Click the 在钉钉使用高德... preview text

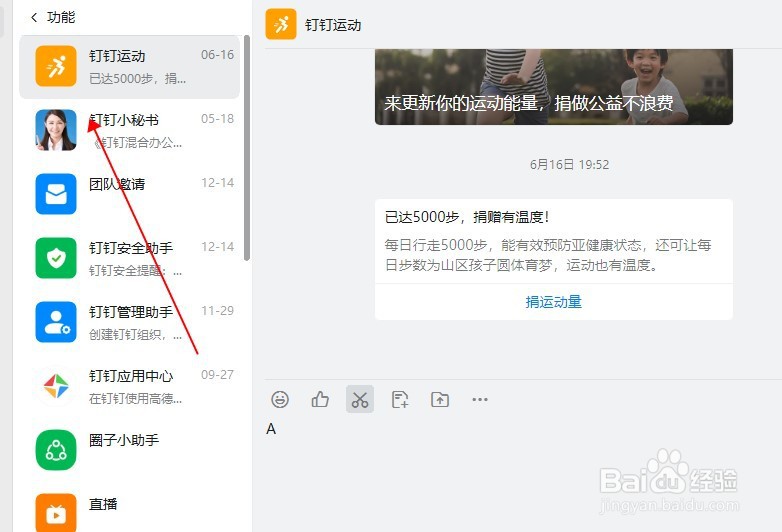click(x=135, y=398)
